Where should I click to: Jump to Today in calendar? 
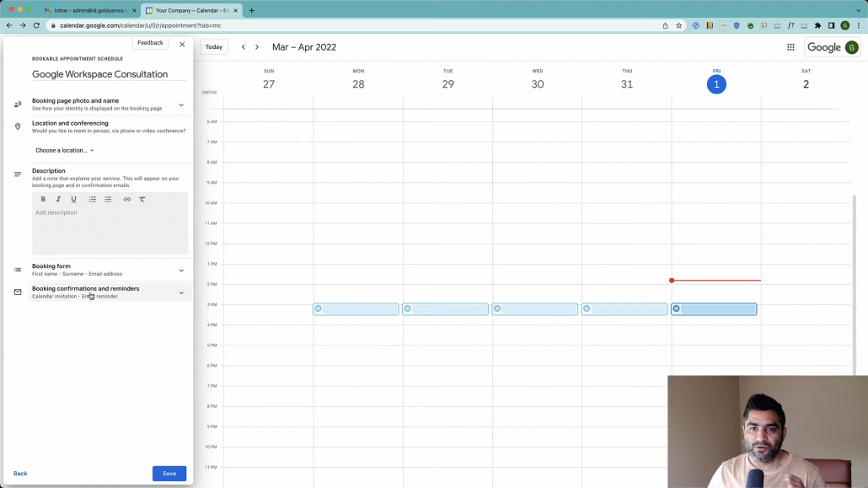click(214, 47)
